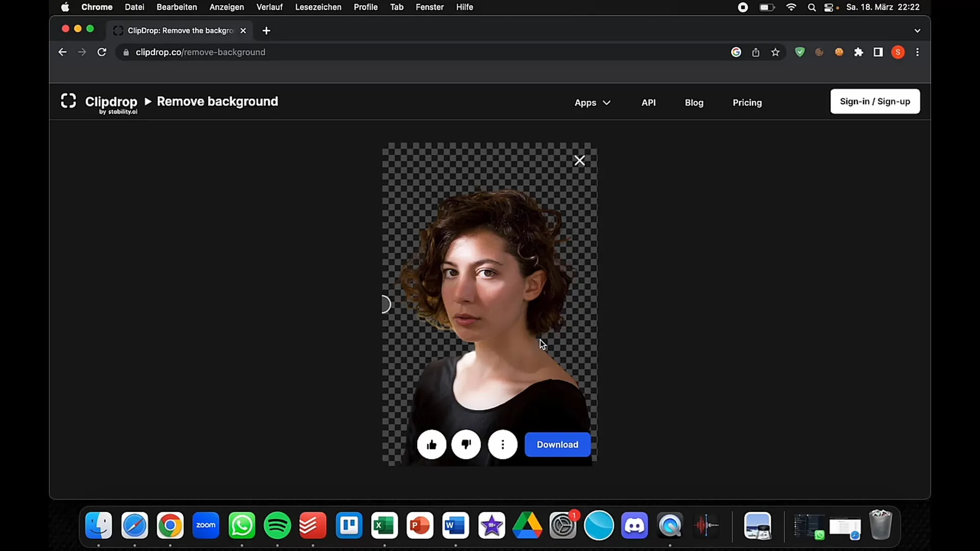Open the Apple menu
This screenshot has height=551, width=980.
click(x=65, y=7)
